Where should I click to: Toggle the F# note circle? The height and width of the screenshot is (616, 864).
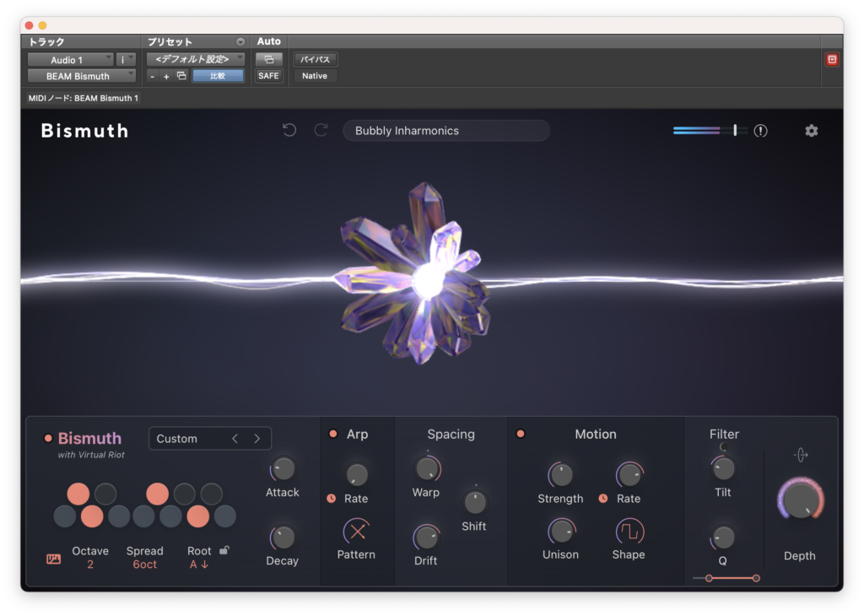pyautogui.click(x=157, y=494)
